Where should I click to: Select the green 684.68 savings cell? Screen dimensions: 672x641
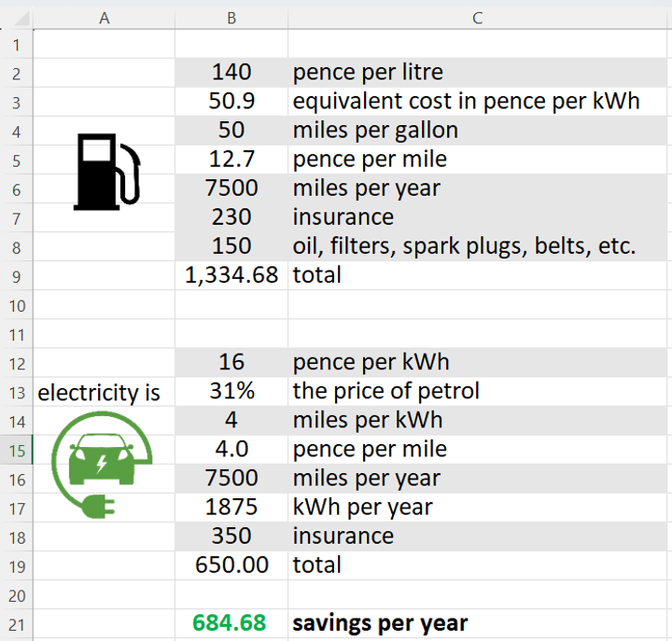coord(231,622)
